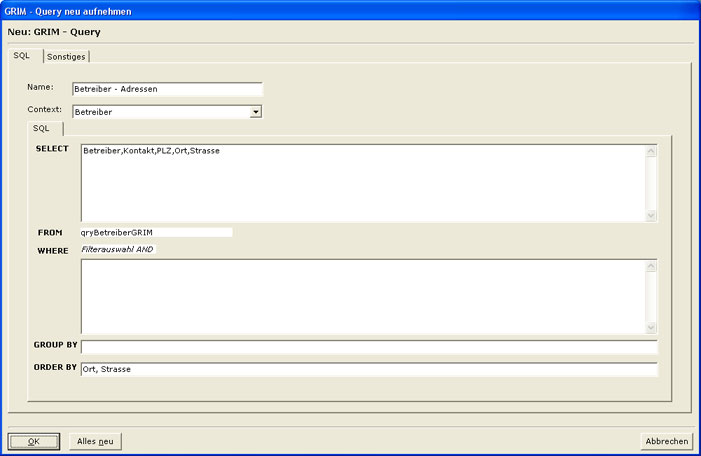Focus the Name field with Betreiber - Adressen
The image size is (701, 456).
tap(166, 89)
